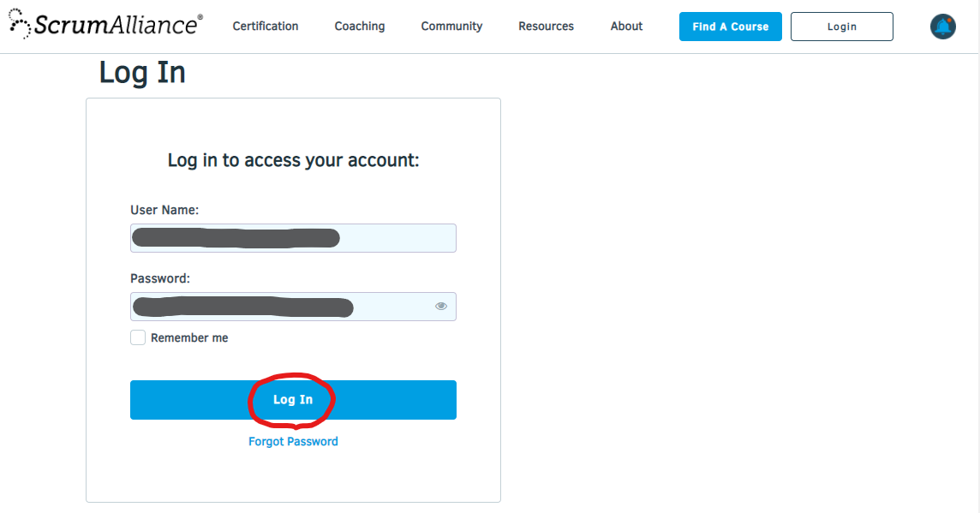The image size is (980, 513).
Task: Expand the Resources navigation menu
Action: (x=546, y=27)
